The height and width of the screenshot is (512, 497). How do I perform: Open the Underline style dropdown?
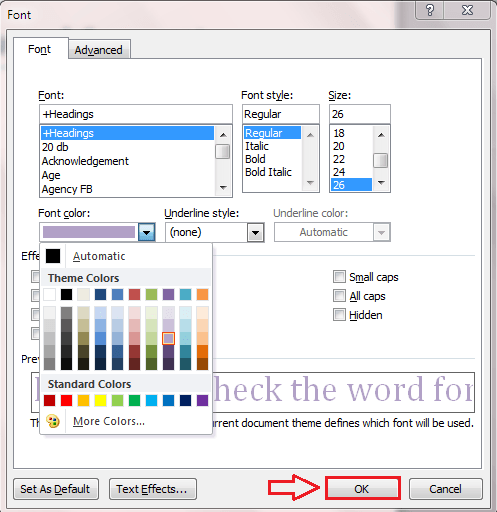pyautogui.click(x=255, y=232)
